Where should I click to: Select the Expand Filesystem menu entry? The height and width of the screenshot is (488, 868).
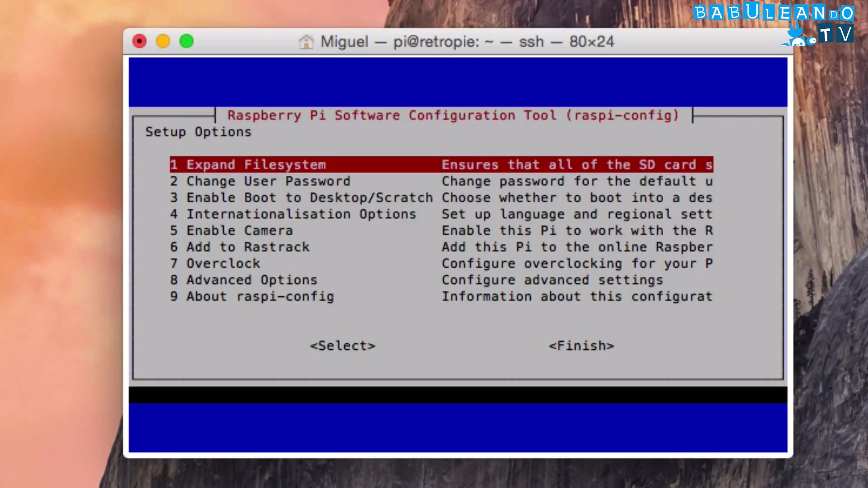441,164
